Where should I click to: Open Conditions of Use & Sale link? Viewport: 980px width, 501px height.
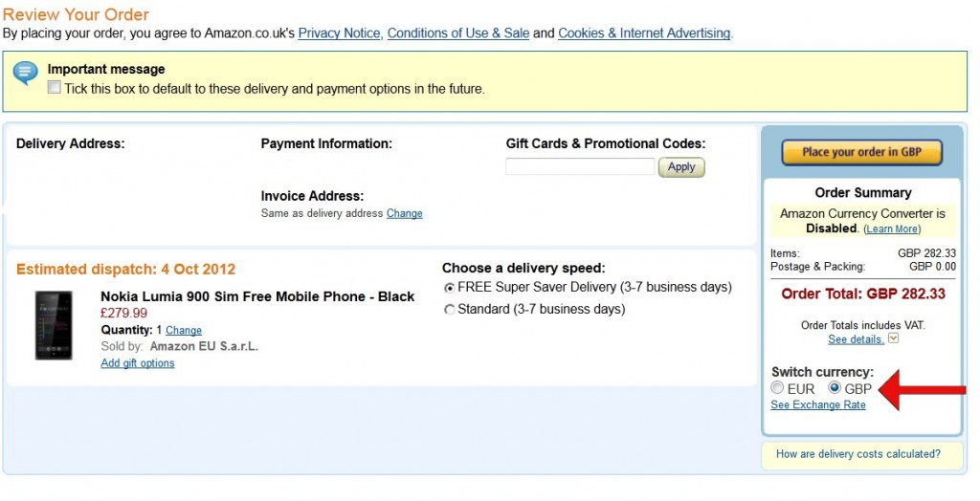point(457,33)
